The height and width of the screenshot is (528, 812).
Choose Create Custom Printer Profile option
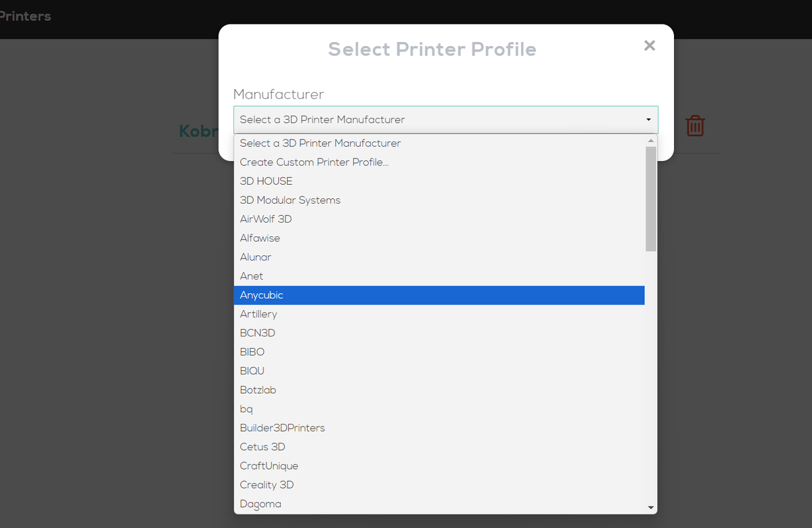point(314,162)
